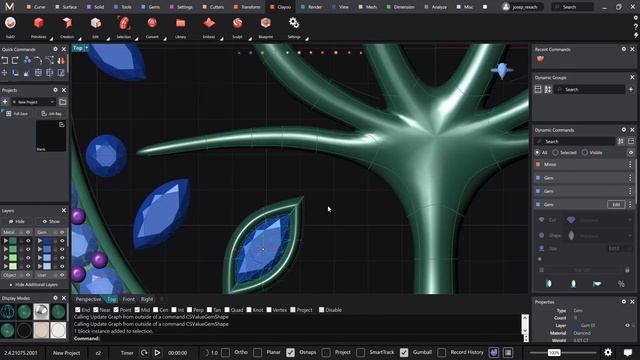Toggle the Gem layer group eye icon
Screen dimensions: 640x360
point(62,232)
